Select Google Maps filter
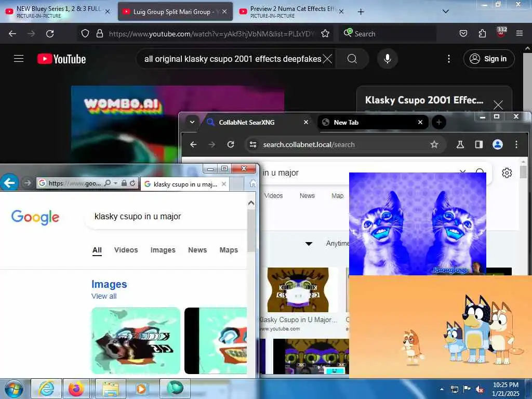Screen dimensions: 532x399 click(229, 250)
